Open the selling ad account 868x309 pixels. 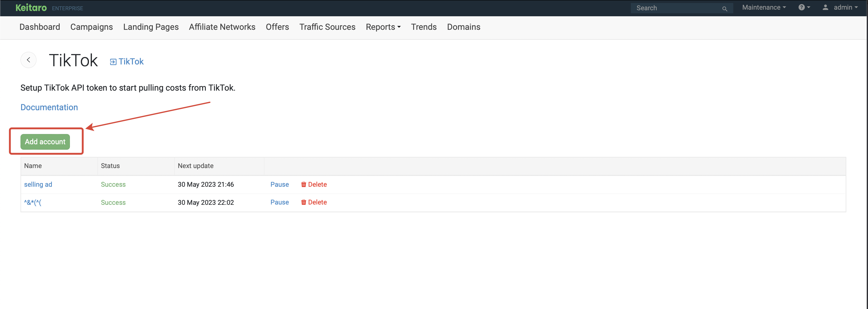(x=38, y=184)
